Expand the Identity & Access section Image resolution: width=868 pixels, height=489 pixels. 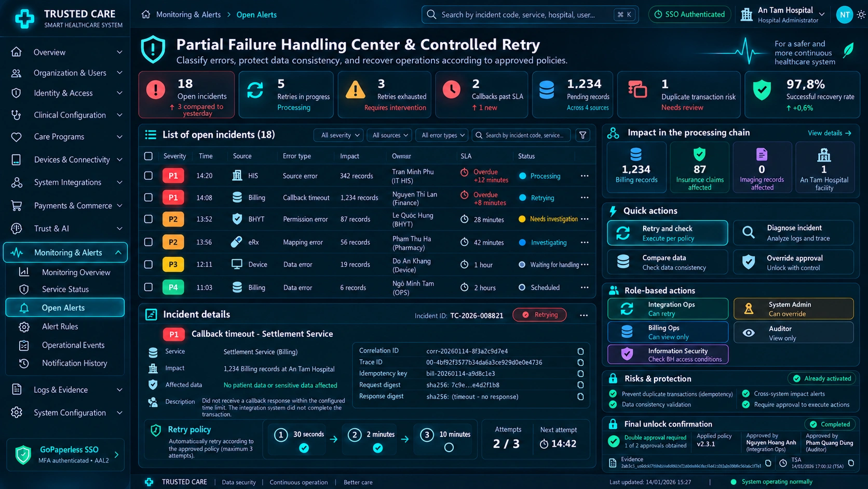point(66,93)
